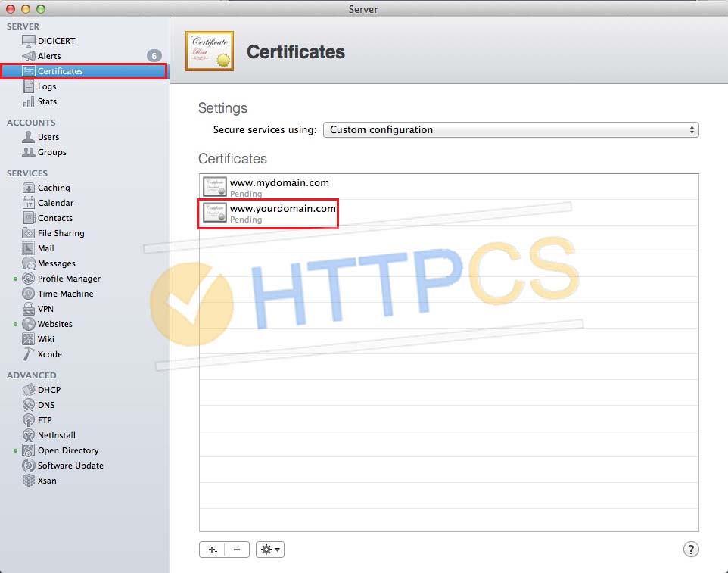Select the www.mydomain.com certificate
Screen dimensions: 728x573
pos(449,187)
